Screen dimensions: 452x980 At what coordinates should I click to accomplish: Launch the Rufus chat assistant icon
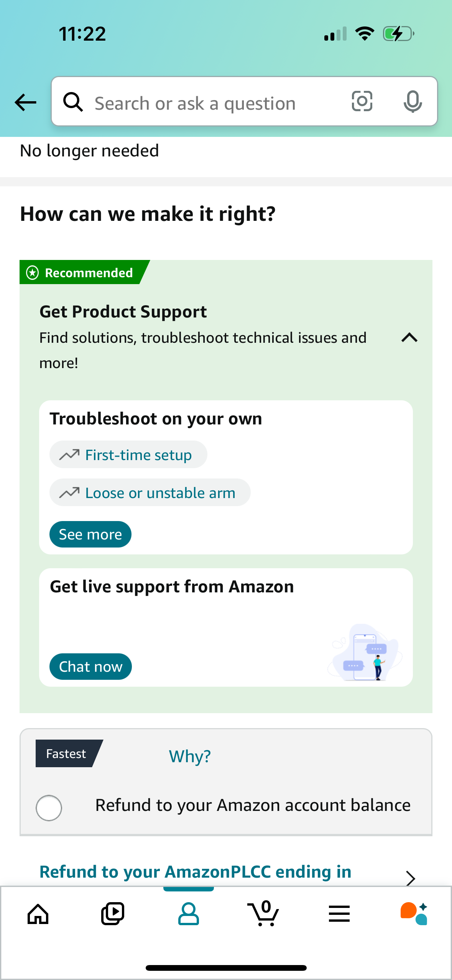click(414, 913)
